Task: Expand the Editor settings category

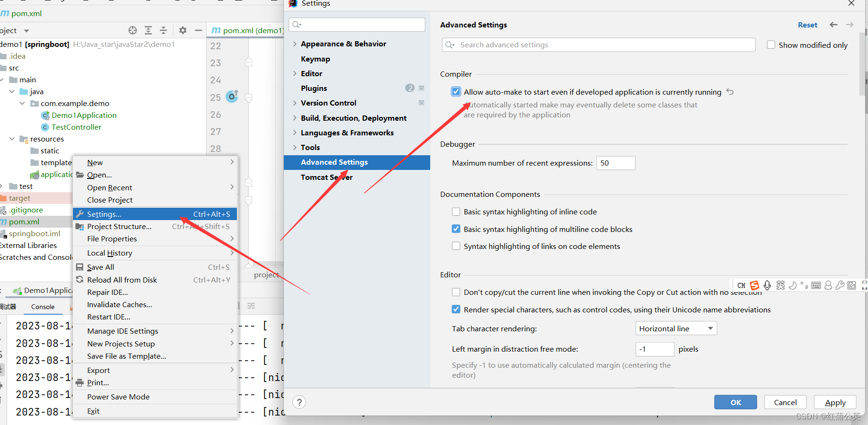Action: (295, 73)
